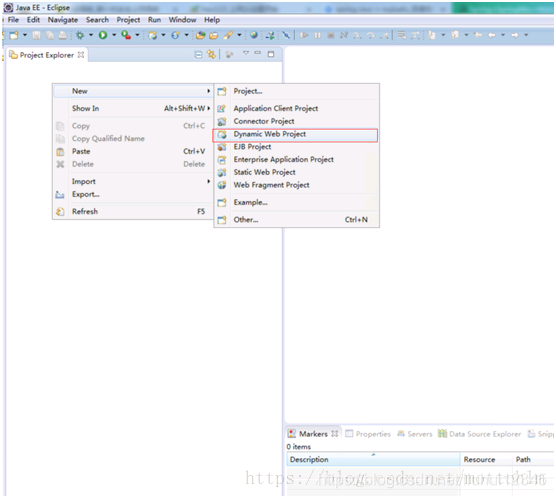Open the Navigate menu
The height and width of the screenshot is (498, 556).
point(63,20)
